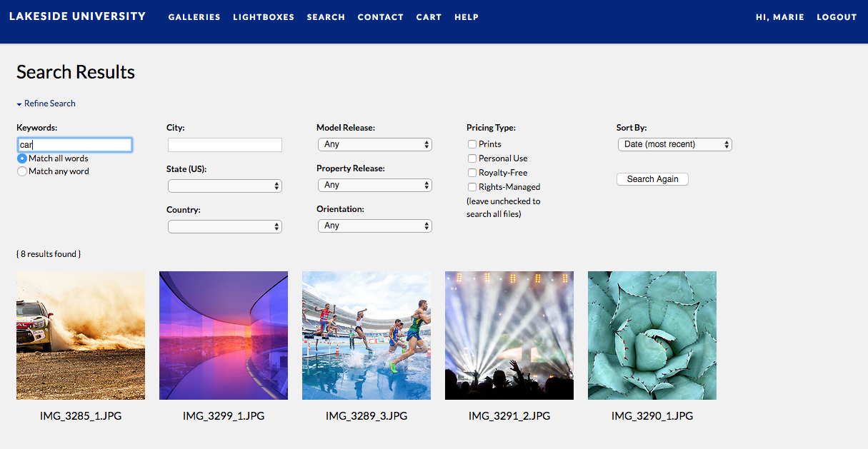Click the Logout link
Screen dimensions: 868x449
coord(837,17)
